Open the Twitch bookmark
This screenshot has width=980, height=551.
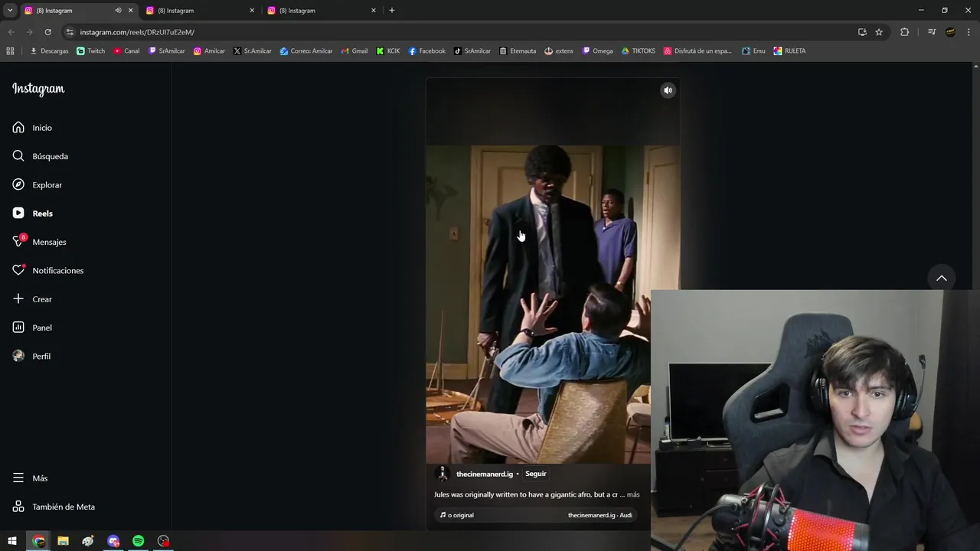point(91,51)
